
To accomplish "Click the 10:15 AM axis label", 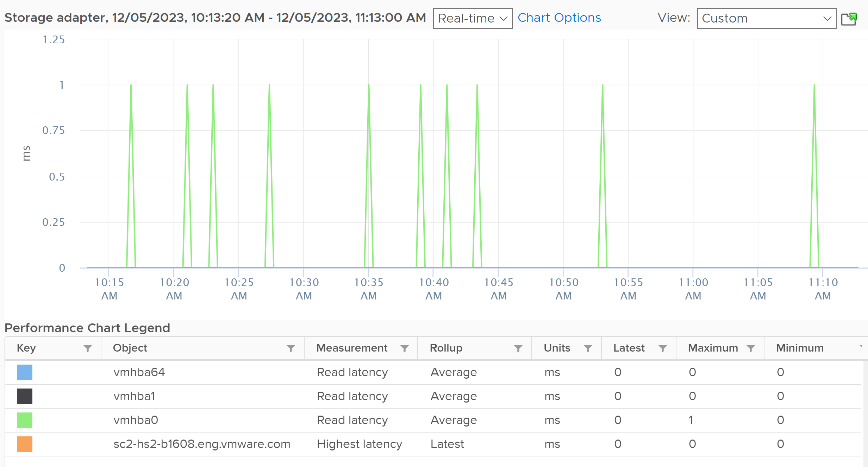I will coord(109,289).
